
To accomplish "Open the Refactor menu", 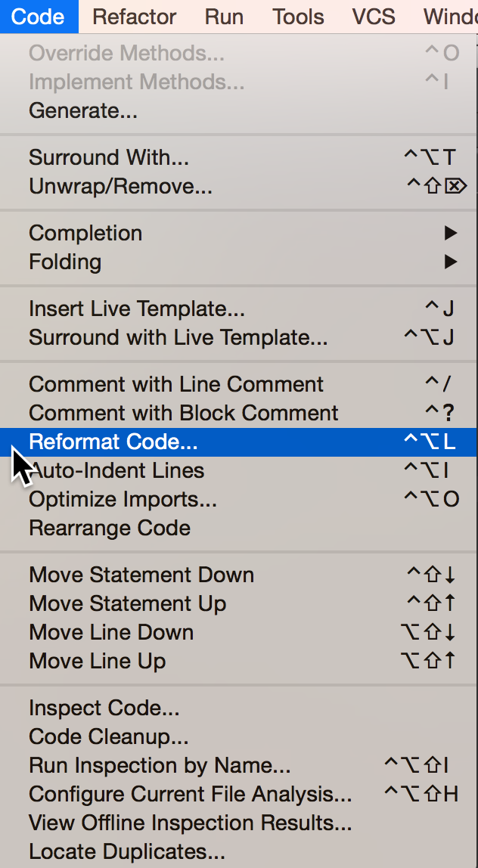I will tap(134, 17).
